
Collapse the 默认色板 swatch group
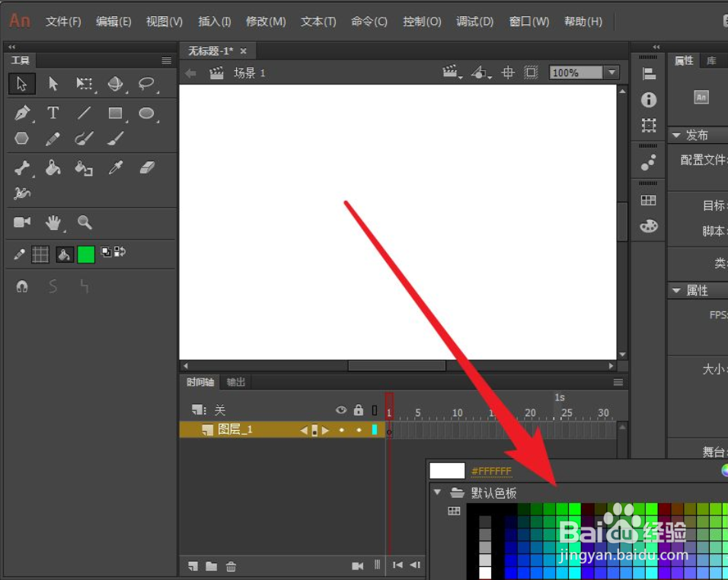pos(438,492)
